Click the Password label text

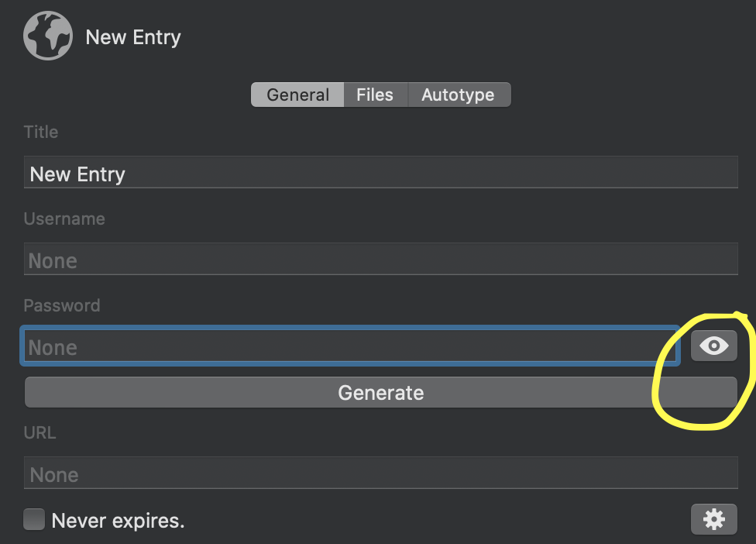[x=62, y=305]
